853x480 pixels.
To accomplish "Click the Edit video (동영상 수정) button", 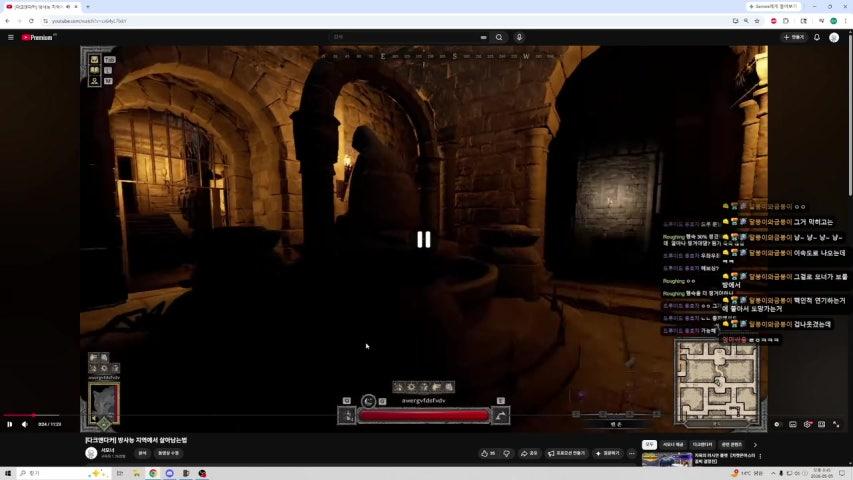I will 168,453.
